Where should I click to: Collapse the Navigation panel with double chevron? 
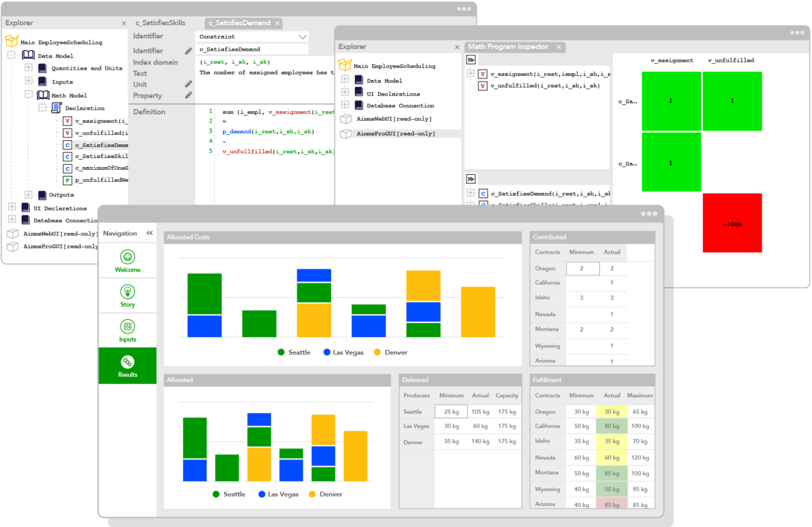pos(149,233)
